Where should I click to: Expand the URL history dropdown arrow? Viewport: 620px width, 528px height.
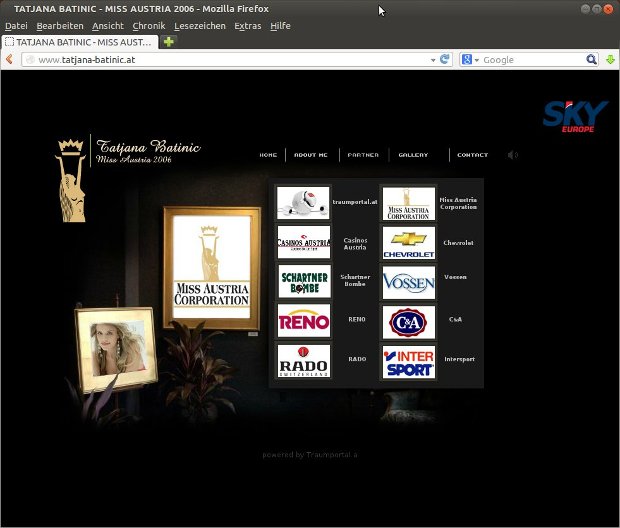(x=433, y=60)
